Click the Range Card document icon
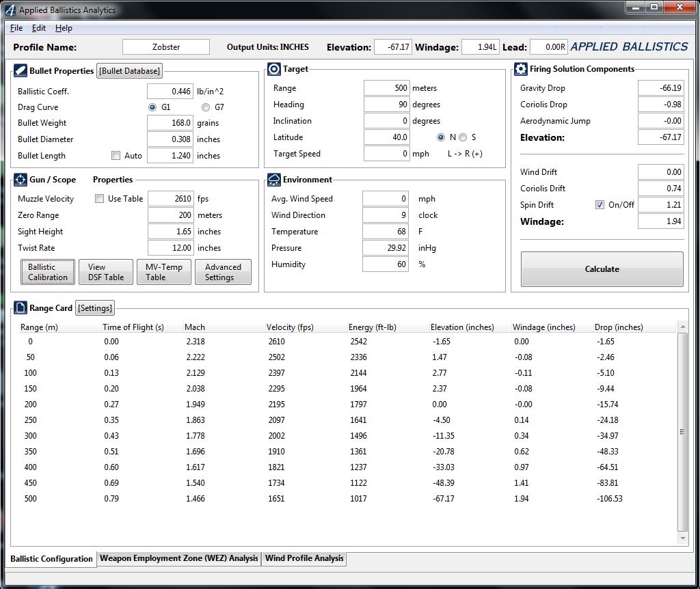The image size is (700, 589). point(20,307)
